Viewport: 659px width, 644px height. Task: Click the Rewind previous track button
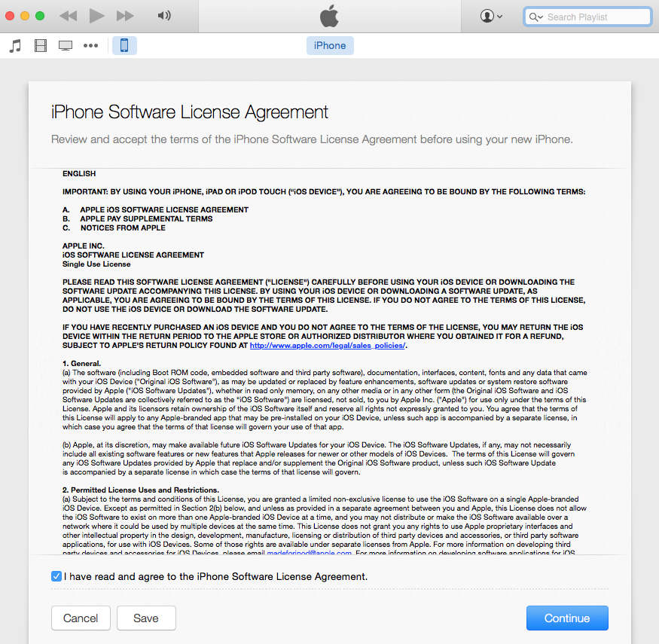pos(68,16)
